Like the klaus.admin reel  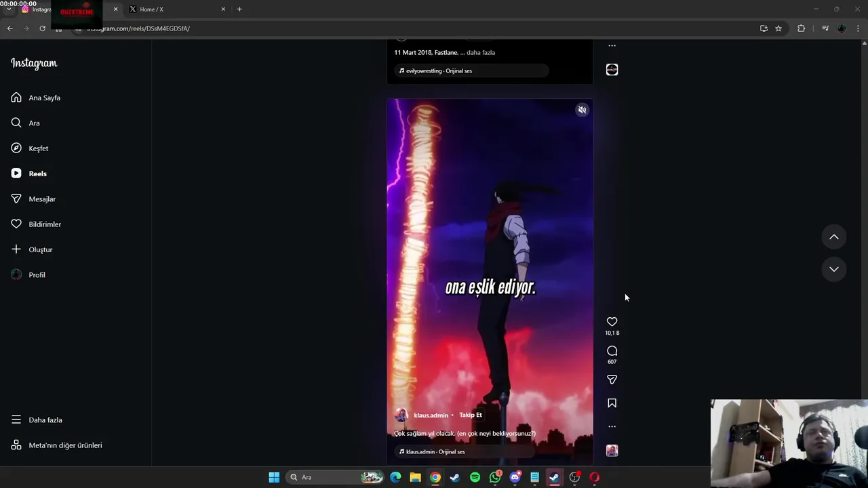612,322
